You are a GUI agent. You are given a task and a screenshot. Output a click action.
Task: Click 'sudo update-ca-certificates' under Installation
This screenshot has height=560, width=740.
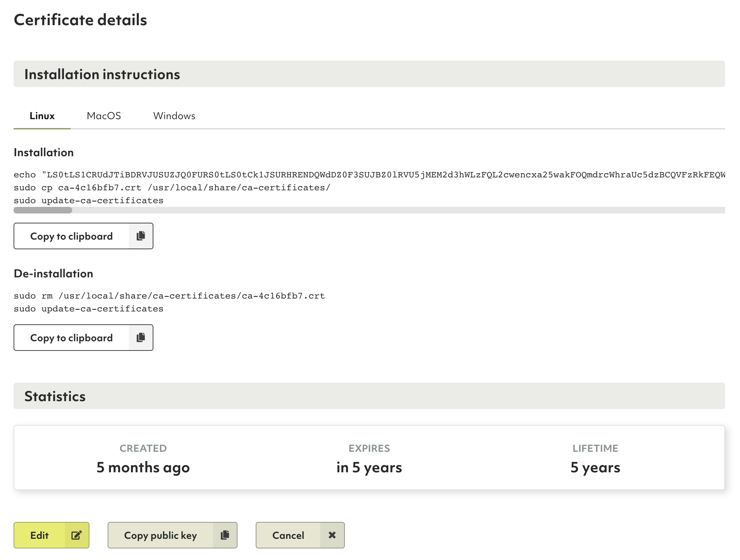(x=89, y=201)
